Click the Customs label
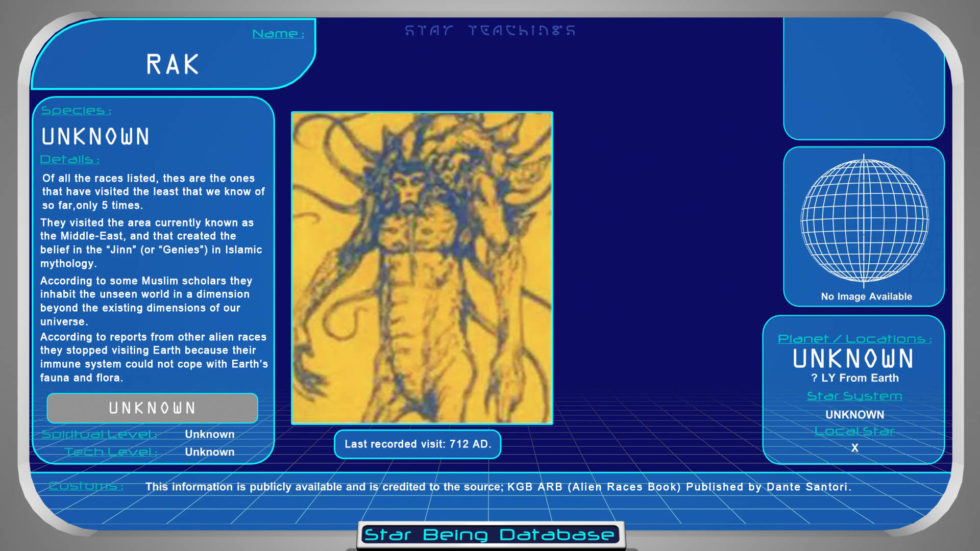The image size is (980, 551). (86, 487)
